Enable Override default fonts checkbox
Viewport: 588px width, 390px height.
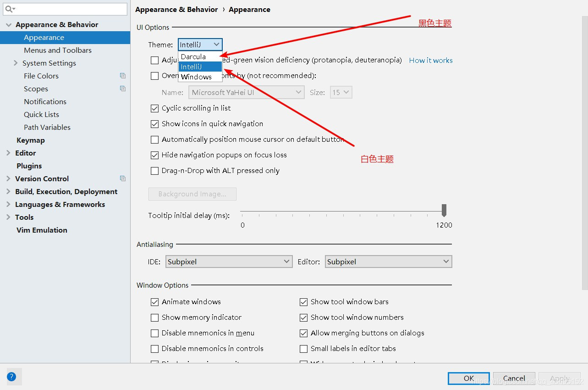click(x=155, y=76)
